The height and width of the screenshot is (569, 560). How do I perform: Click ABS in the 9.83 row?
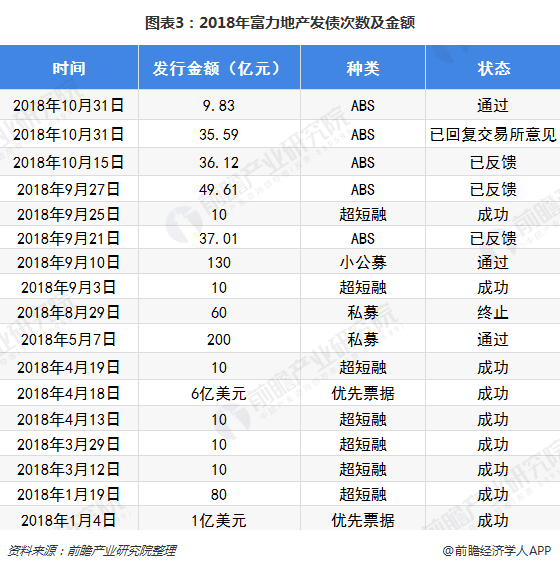click(x=363, y=106)
